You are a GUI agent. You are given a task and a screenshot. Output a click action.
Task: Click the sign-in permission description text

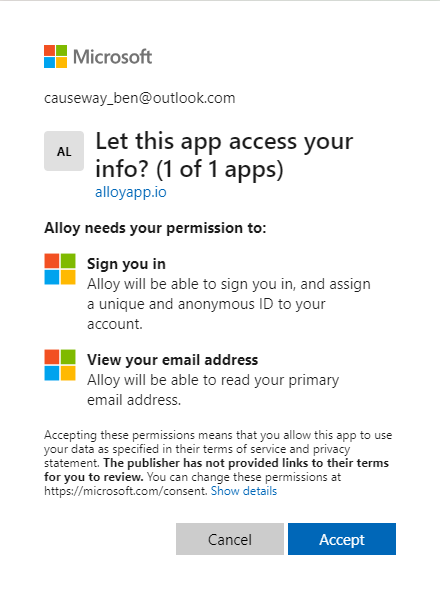229,304
